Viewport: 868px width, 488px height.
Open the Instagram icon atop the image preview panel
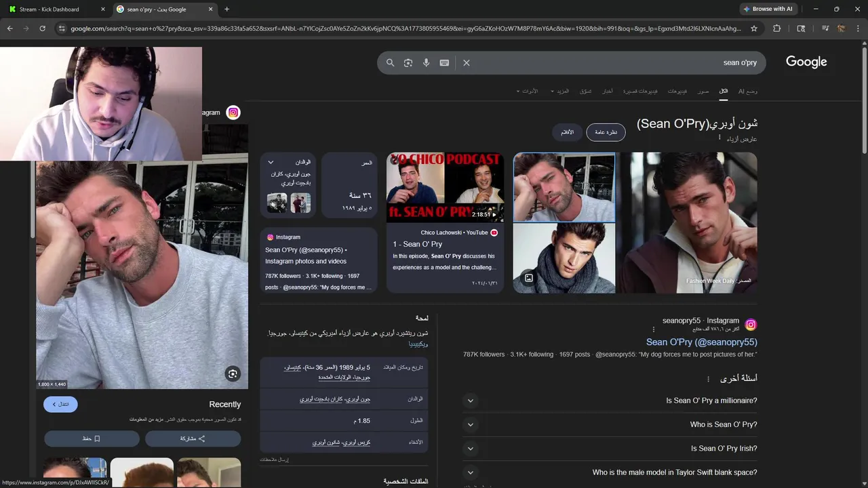tap(233, 113)
